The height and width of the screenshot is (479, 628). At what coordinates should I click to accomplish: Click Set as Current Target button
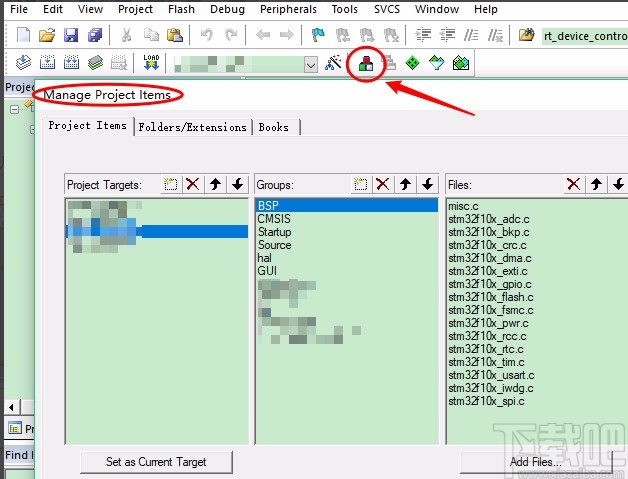[156, 462]
